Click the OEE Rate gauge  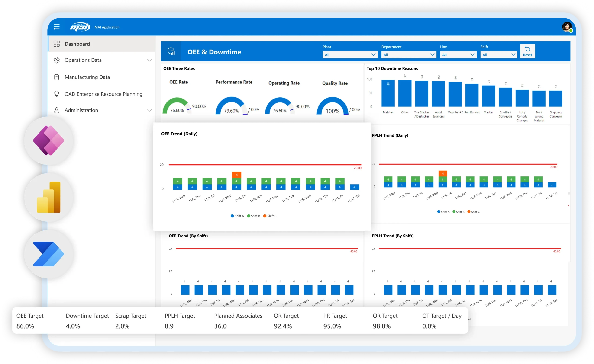tap(177, 106)
